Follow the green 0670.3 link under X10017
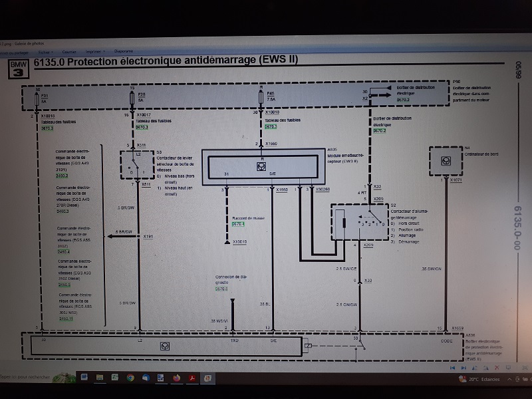The width and height of the screenshot is (532, 399). click(142, 127)
